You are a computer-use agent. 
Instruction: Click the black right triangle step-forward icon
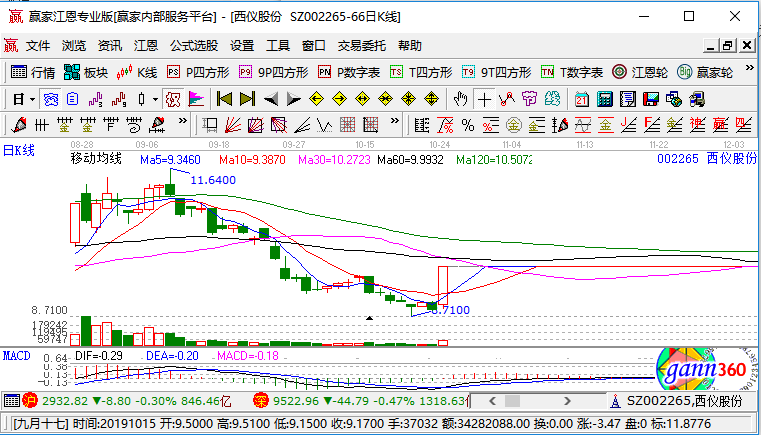pyautogui.click(x=294, y=100)
